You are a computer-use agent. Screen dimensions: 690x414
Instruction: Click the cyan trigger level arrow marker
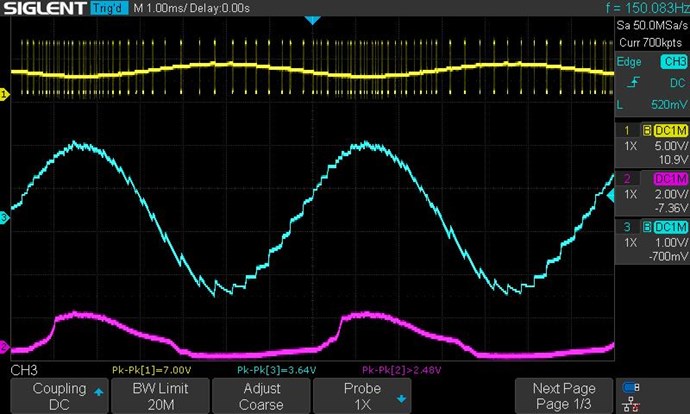(610, 195)
